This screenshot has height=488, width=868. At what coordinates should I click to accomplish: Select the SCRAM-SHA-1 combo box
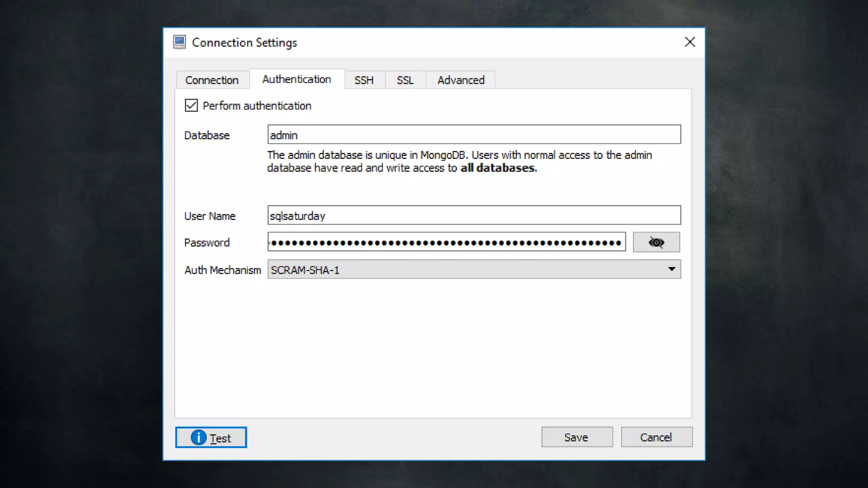coord(466,270)
